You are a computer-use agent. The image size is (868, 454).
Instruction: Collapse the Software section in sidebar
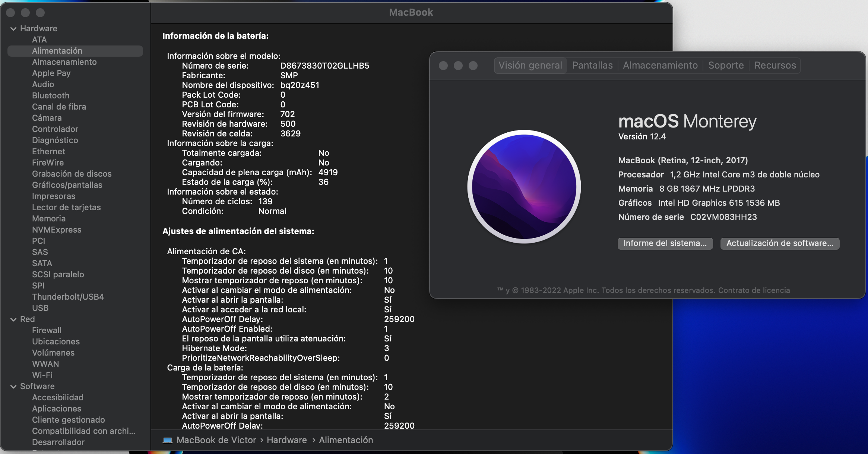(x=13, y=387)
